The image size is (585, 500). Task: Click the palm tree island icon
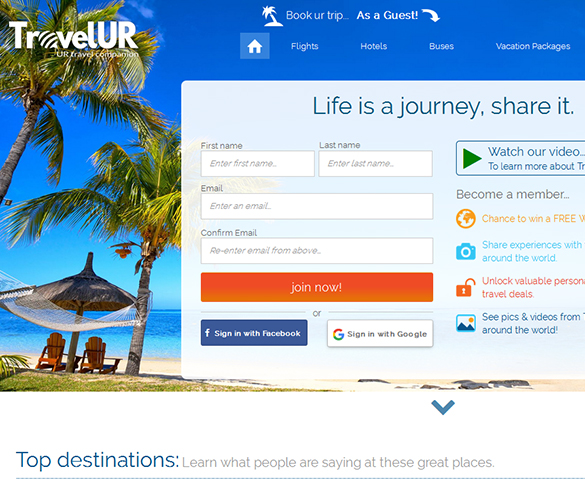pos(272,16)
